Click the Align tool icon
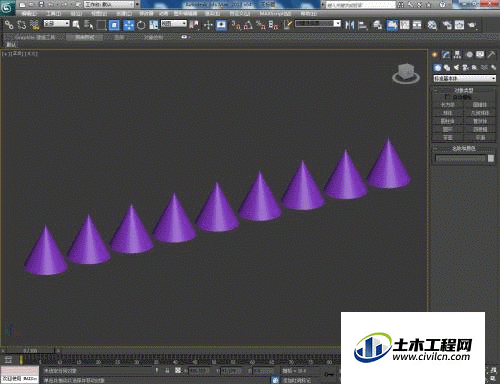 pyautogui.click(x=363, y=25)
